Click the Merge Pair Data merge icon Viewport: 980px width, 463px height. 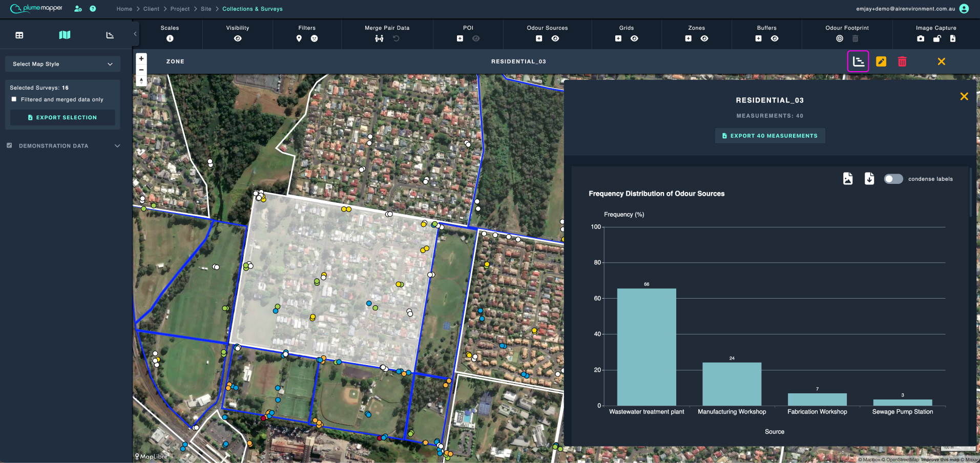pos(379,38)
